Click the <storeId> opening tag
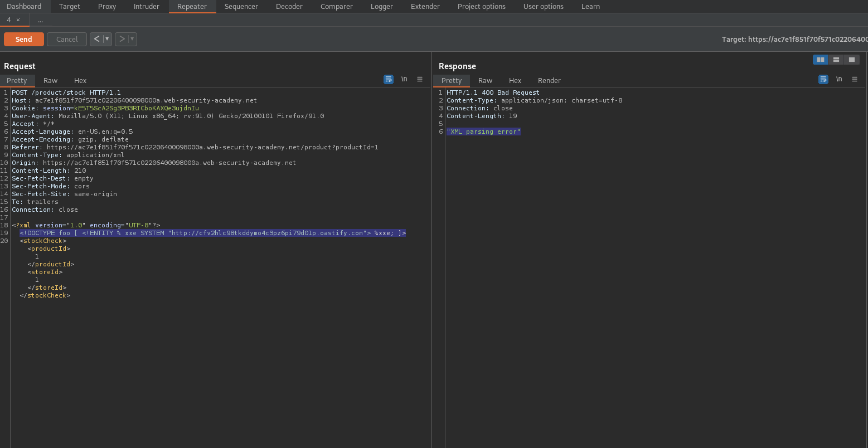Screen dimensions: 868x448 (45, 272)
